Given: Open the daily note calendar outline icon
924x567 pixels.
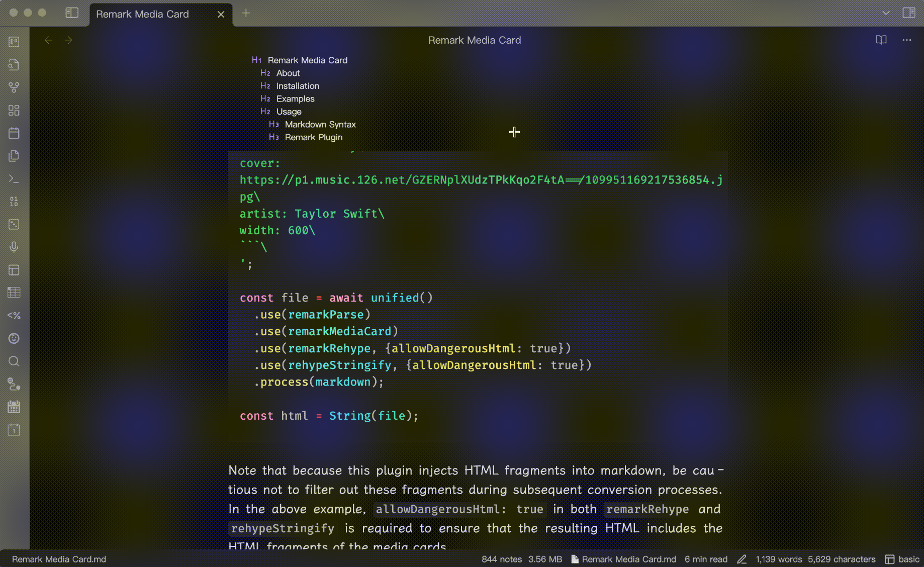Looking at the screenshot, I should 14,133.
